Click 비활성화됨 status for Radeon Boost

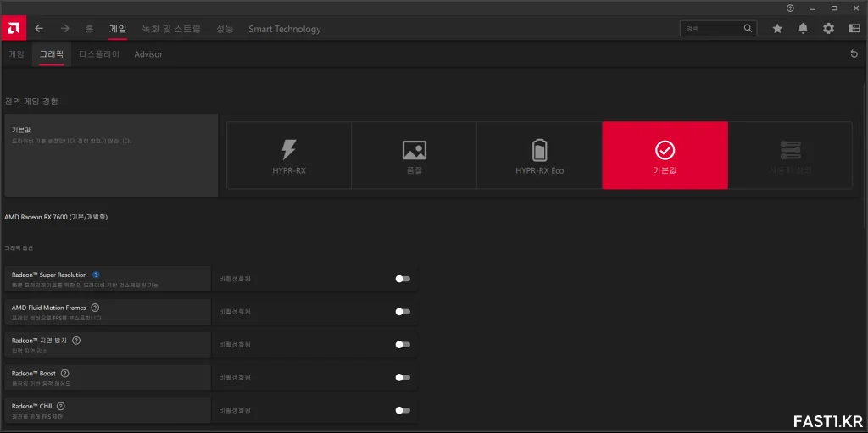[x=235, y=378]
